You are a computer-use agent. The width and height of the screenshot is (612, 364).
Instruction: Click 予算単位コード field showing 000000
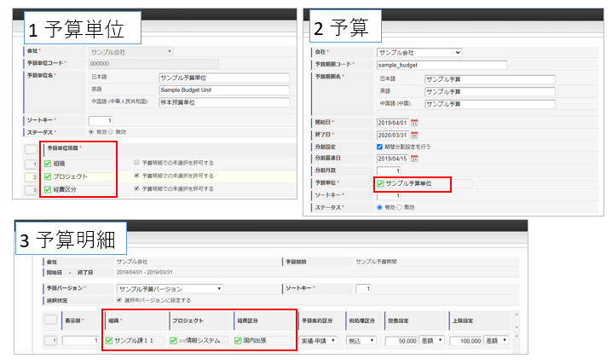pyautogui.click(x=153, y=64)
